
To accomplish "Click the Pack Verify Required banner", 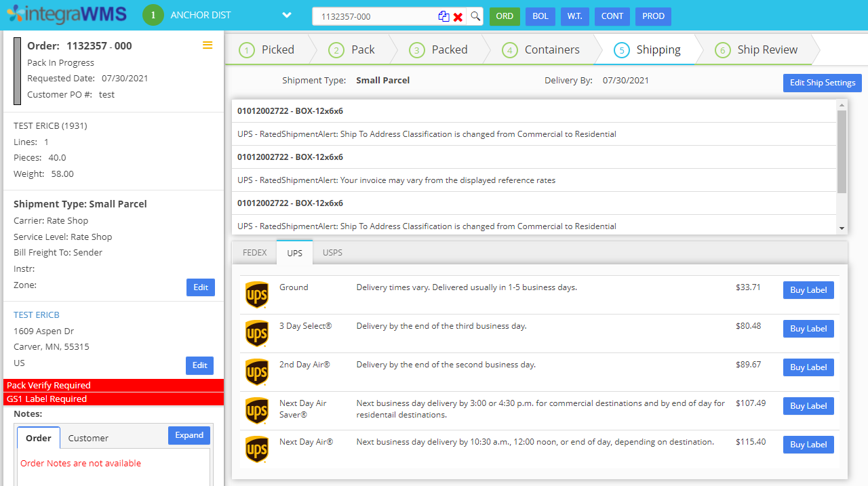I will (x=114, y=385).
